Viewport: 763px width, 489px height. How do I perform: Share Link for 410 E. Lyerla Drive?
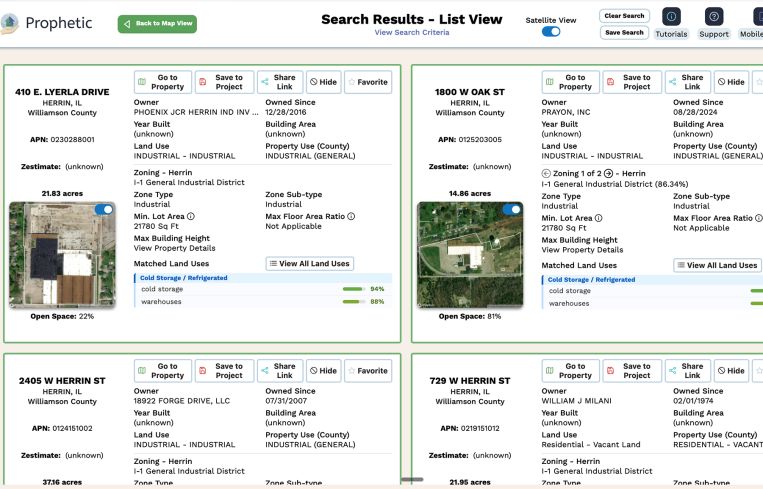[x=280, y=82]
